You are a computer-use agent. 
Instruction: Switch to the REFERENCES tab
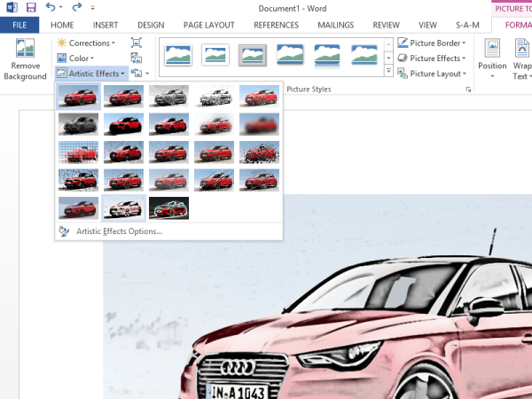(x=276, y=25)
